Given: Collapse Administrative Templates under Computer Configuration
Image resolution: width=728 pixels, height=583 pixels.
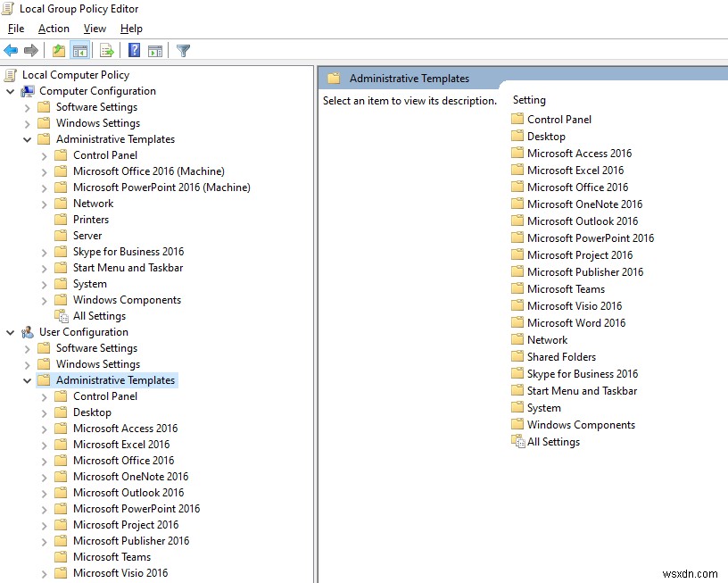Looking at the screenshot, I should (x=27, y=140).
